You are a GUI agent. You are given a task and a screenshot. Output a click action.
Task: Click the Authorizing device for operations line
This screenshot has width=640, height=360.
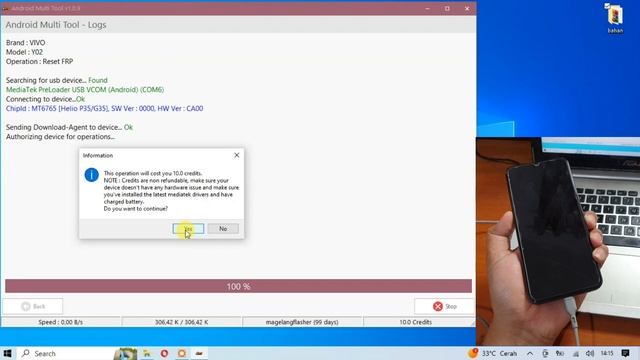coord(60,136)
